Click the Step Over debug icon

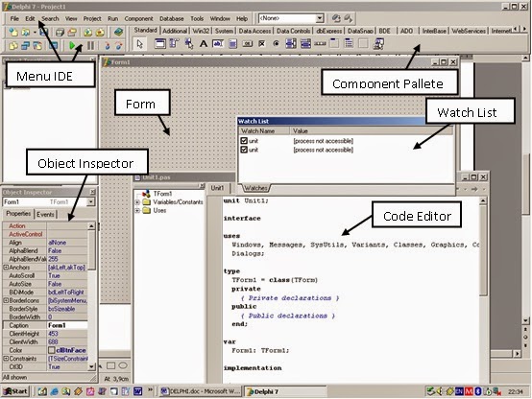[x=119, y=45]
